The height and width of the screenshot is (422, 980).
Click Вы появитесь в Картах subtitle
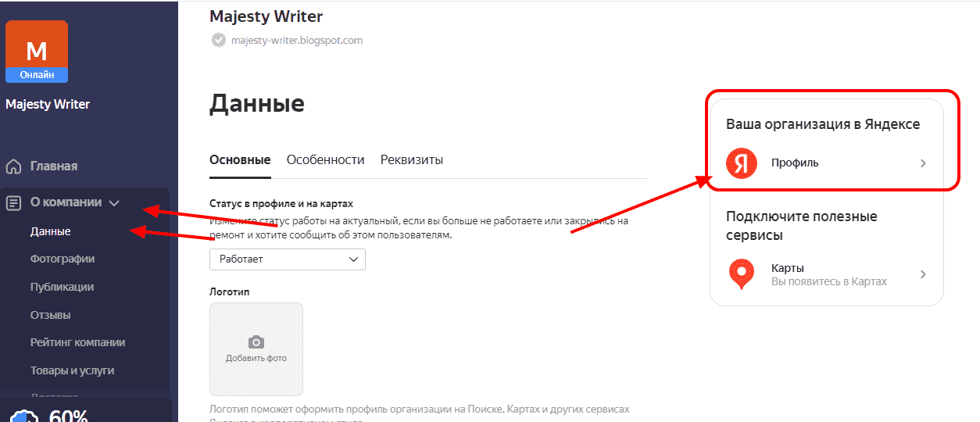point(829,281)
